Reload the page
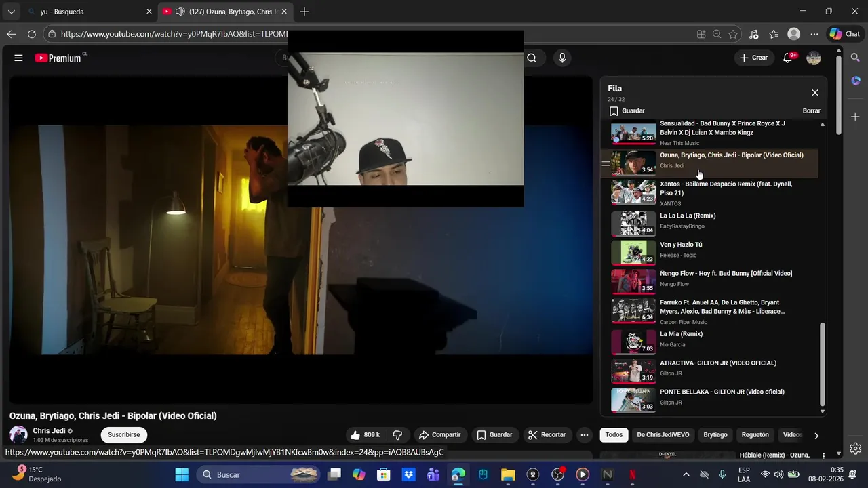The height and width of the screenshot is (488, 868). point(32,34)
